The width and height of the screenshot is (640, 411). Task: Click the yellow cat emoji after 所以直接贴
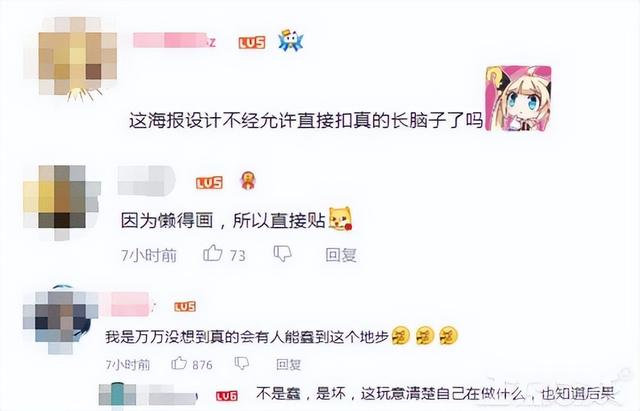point(340,219)
